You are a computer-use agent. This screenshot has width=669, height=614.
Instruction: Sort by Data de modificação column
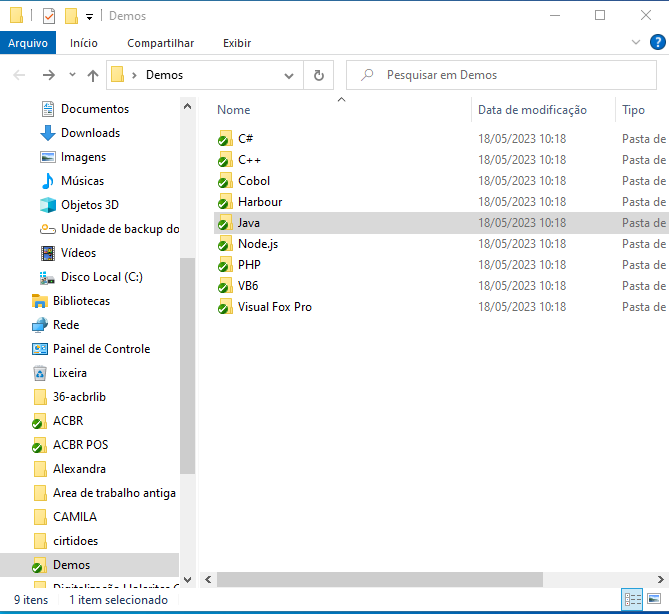pos(532,110)
